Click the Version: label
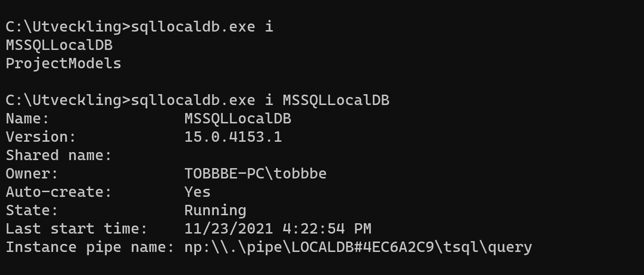 click(41, 137)
